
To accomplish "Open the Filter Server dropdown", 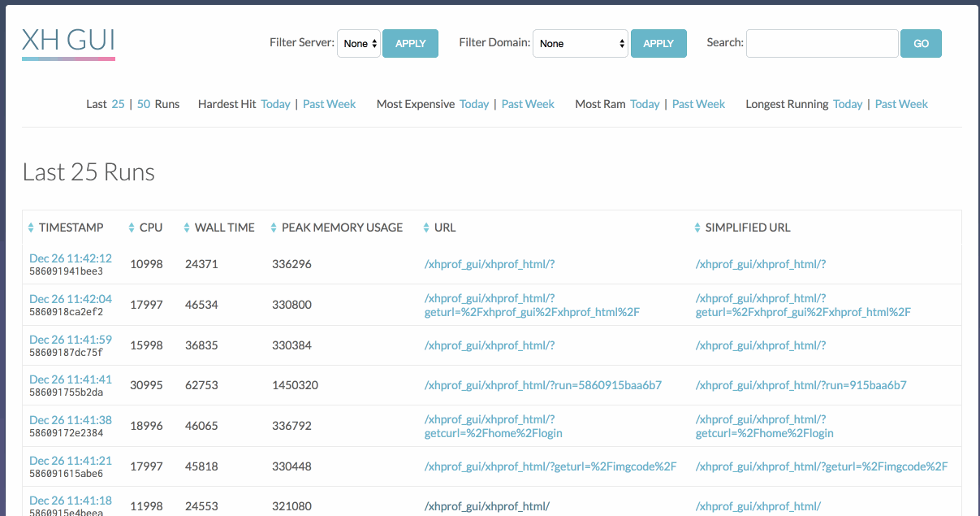I will (359, 44).
